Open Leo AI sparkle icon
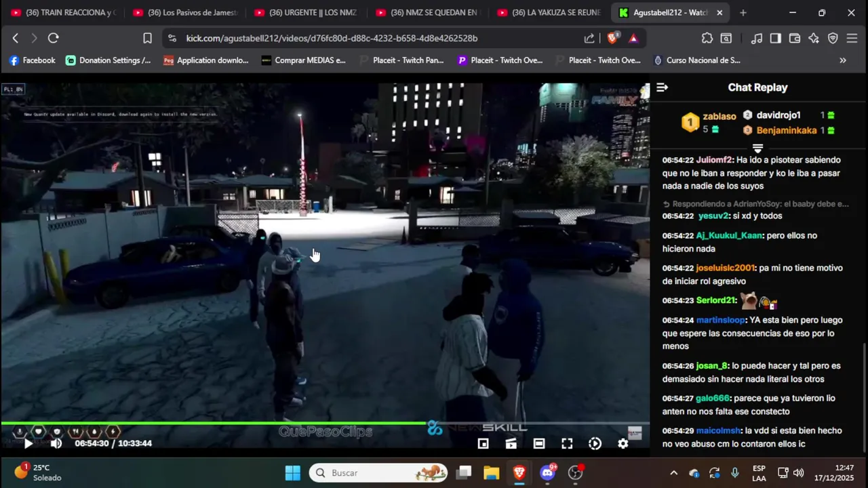868x488 pixels. 813,38
